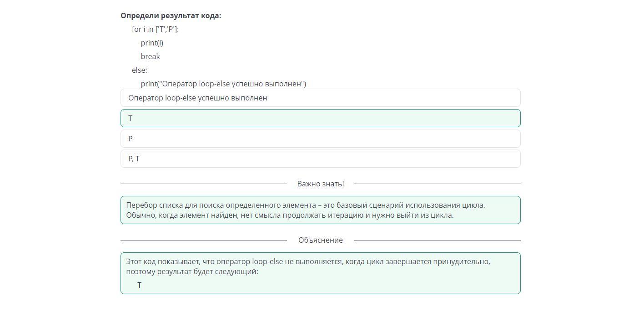Click the divider line left of 'Объяснение'

click(x=203, y=240)
